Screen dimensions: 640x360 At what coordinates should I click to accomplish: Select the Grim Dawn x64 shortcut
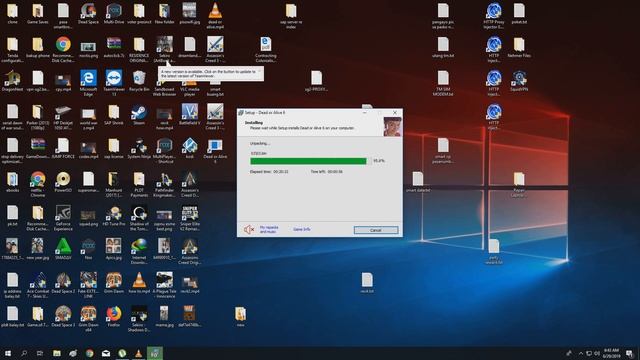pyautogui.click(x=88, y=319)
